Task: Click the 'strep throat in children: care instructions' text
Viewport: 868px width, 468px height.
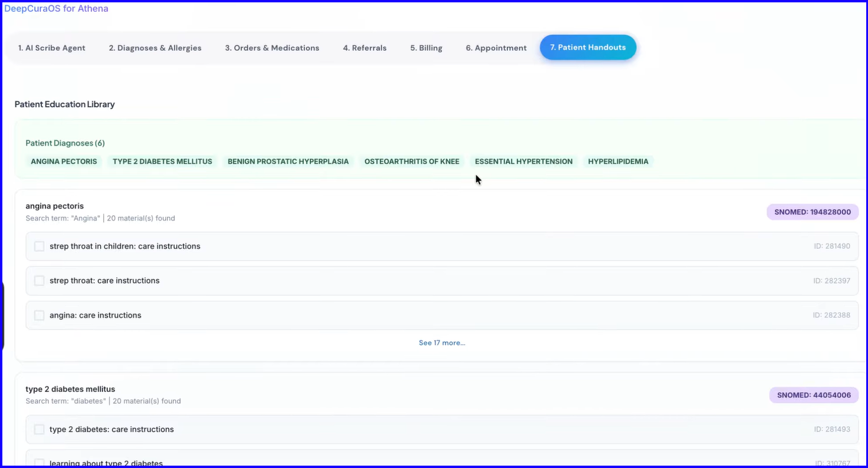Action: 125,246
